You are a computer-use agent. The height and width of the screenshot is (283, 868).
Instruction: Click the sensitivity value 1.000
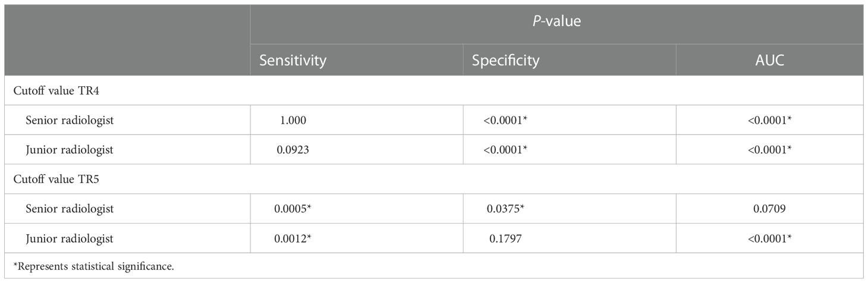[x=291, y=120]
